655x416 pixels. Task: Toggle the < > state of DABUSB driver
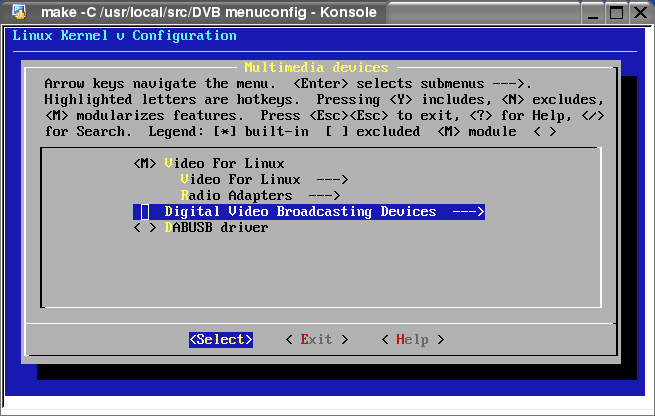click(x=145, y=228)
